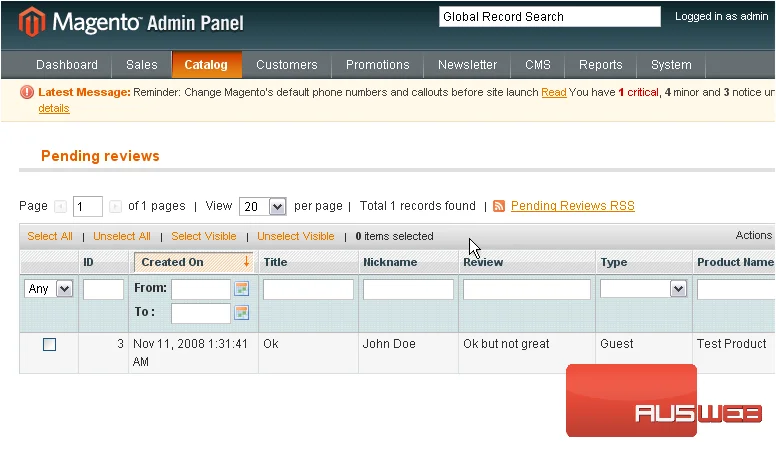
Task: Sort by the Product Name column header
Action: pos(735,262)
